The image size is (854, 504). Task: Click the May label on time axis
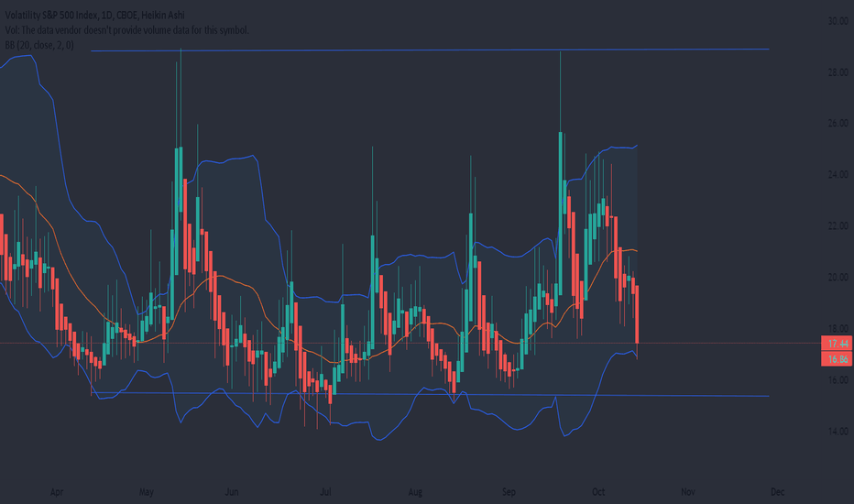147,492
